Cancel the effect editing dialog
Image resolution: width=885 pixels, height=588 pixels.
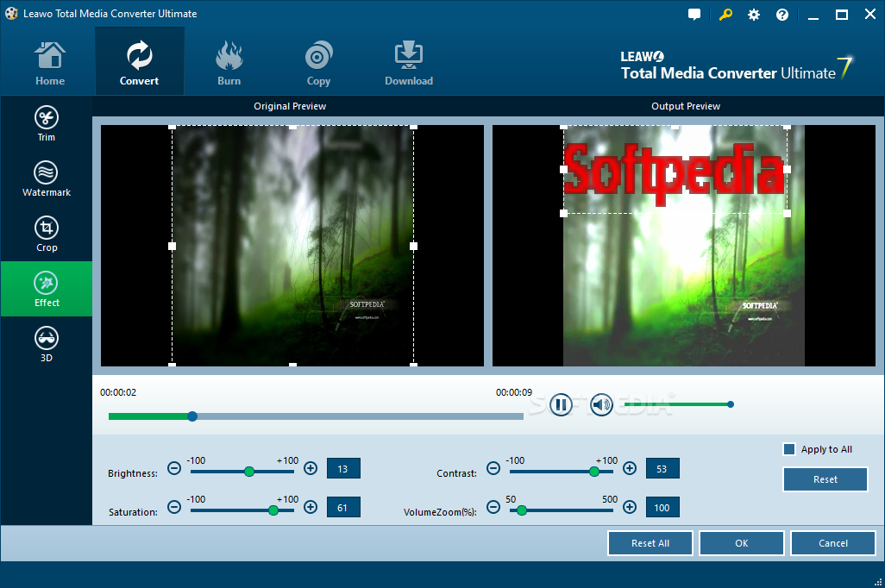click(x=833, y=543)
